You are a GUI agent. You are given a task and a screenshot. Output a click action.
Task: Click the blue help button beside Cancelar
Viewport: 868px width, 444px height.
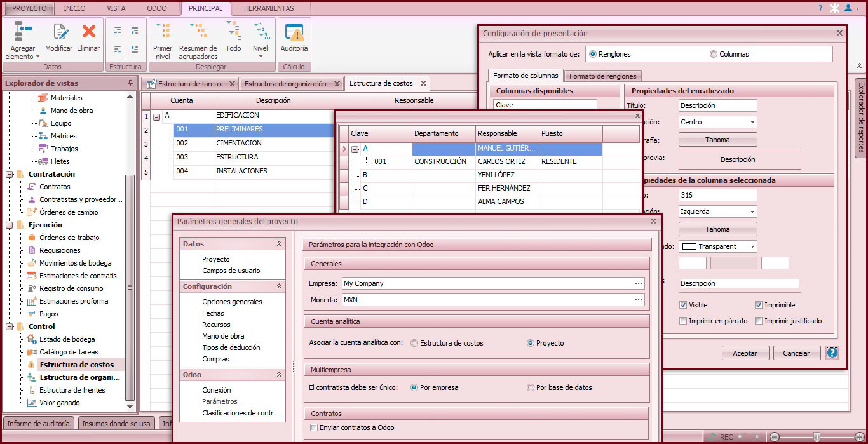click(832, 353)
